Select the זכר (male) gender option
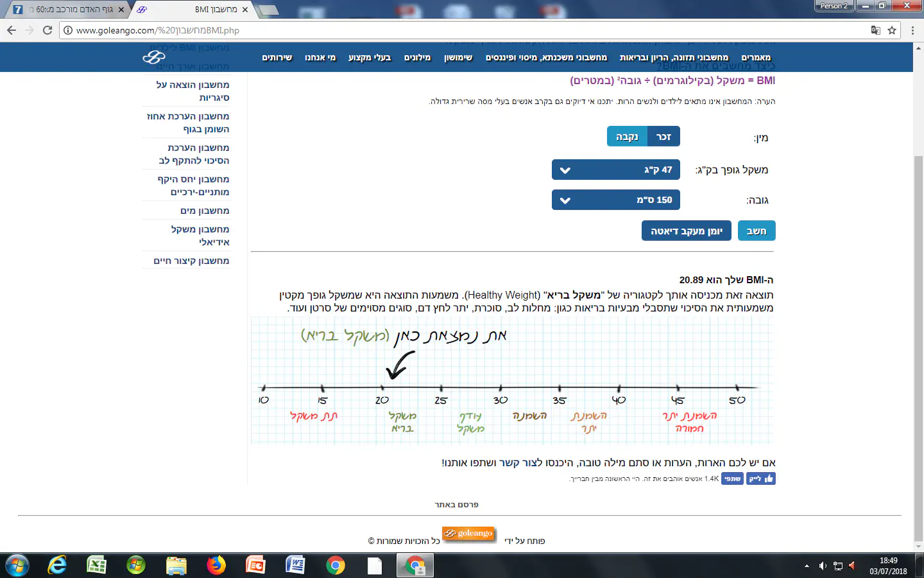Image resolution: width=924 pixels, height=578 pixels. pos(663,137)
